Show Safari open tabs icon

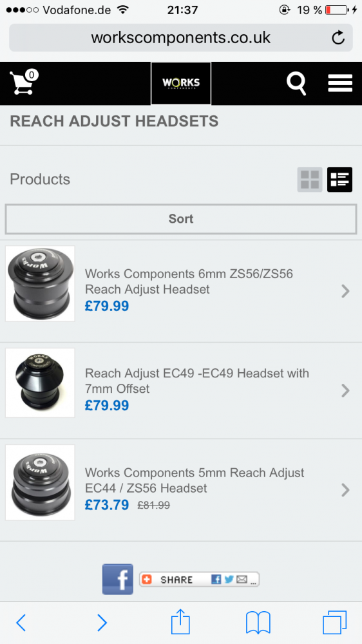click(x=334, y=623)
